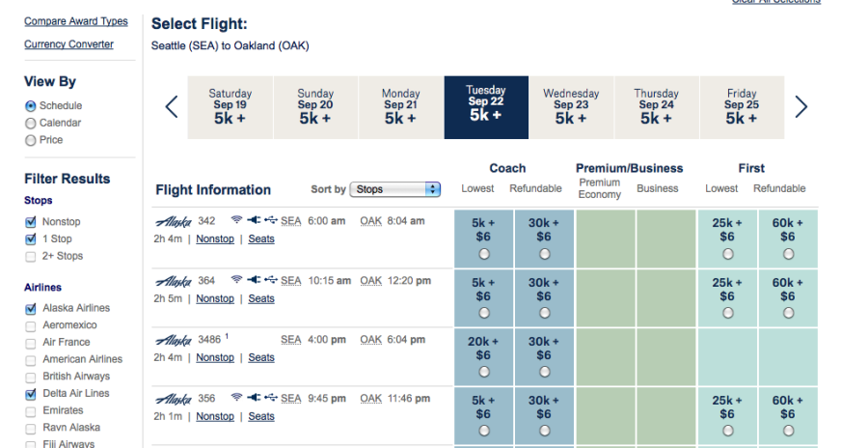The height and width of the screenshot is (448, 868).
Task: Click the previous dates left arrow
Action: coord(172,107)
